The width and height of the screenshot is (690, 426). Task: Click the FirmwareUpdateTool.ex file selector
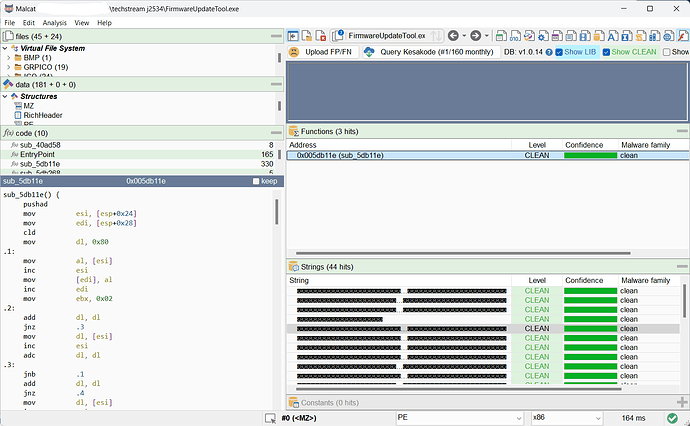click(387, 36)
